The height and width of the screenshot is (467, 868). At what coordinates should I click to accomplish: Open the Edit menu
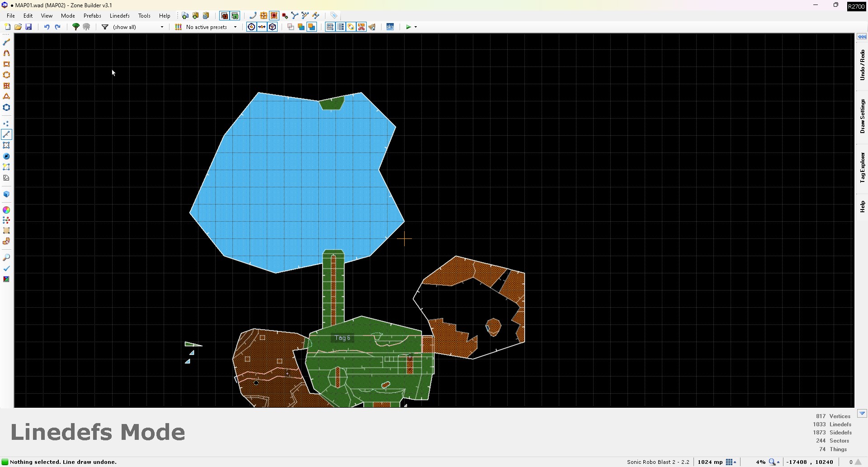point(28,15)
